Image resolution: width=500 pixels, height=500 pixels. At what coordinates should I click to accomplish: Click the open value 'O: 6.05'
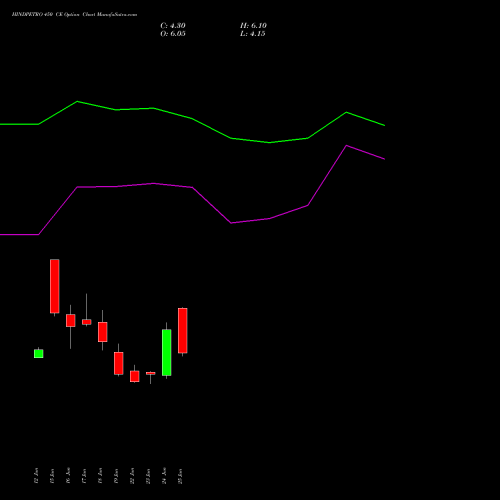click(x=173, y=34)
